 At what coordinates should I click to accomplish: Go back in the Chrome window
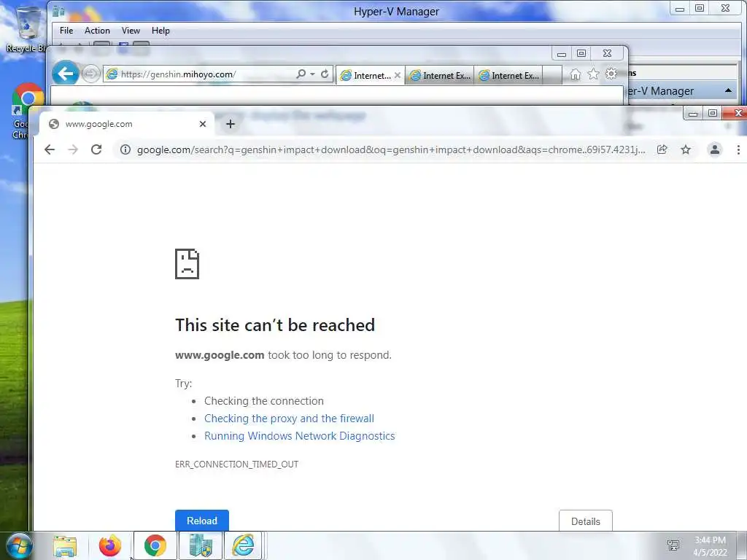click(50, 149)
